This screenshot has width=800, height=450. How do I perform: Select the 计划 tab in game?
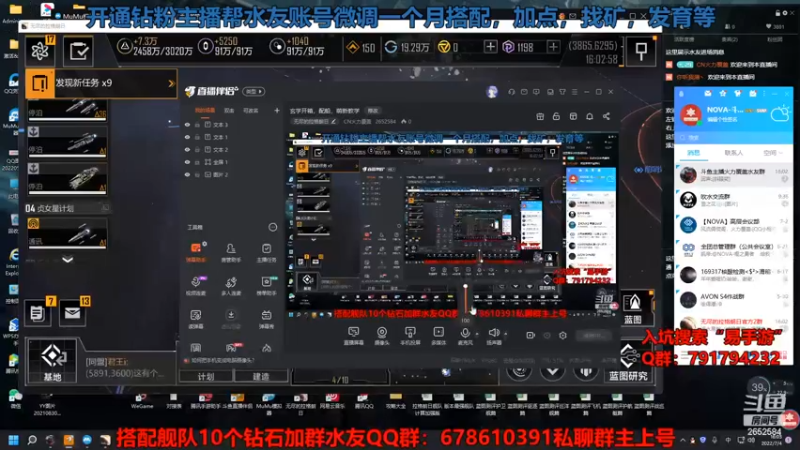point(206,377)
